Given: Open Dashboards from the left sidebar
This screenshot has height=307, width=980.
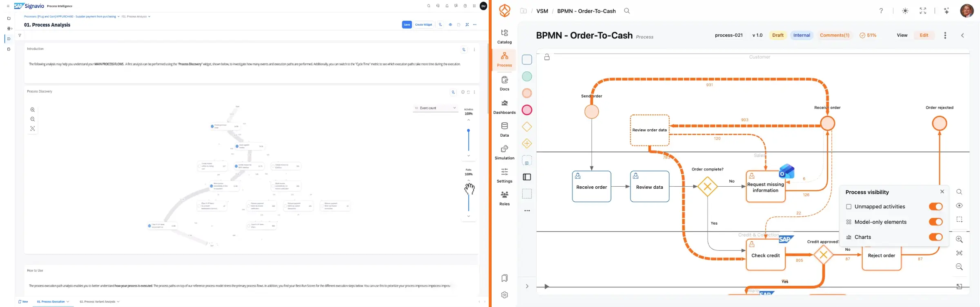Looking at the screenshot, I should click(504, 107).
